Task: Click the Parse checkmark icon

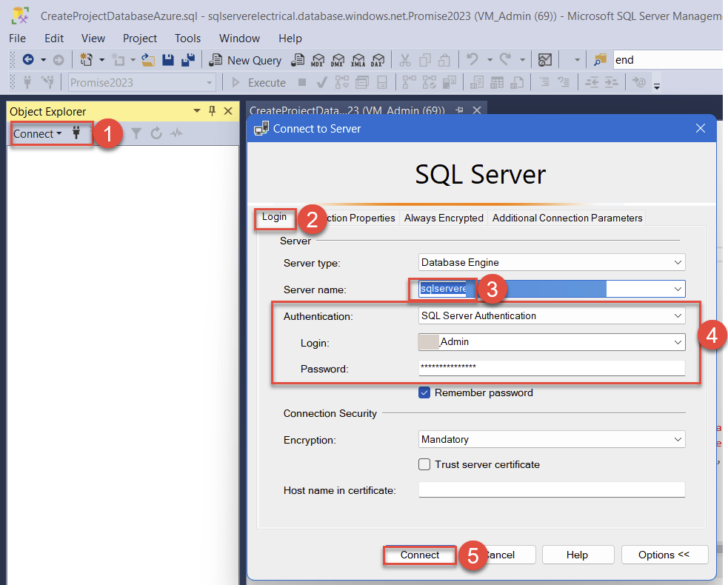Action: point(321,82)
